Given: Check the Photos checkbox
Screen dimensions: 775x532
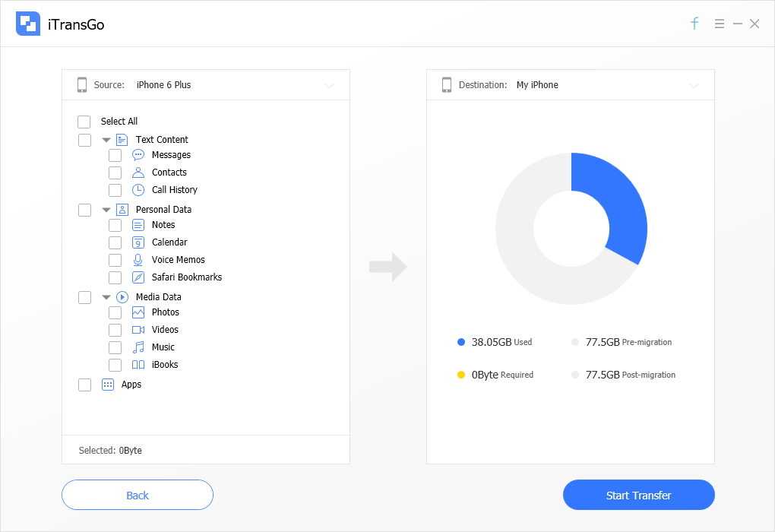Looking at the screenshot, I should point(115,312).
